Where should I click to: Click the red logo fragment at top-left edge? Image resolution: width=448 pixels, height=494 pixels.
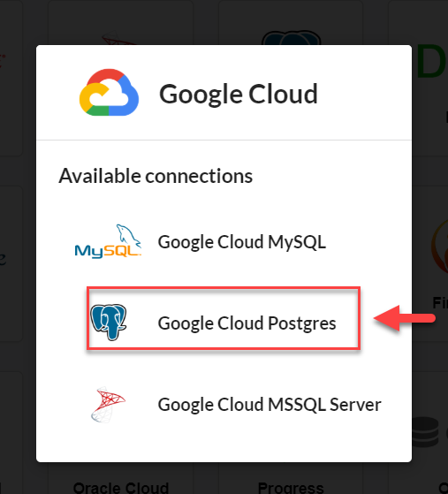[x=3, y=60]
